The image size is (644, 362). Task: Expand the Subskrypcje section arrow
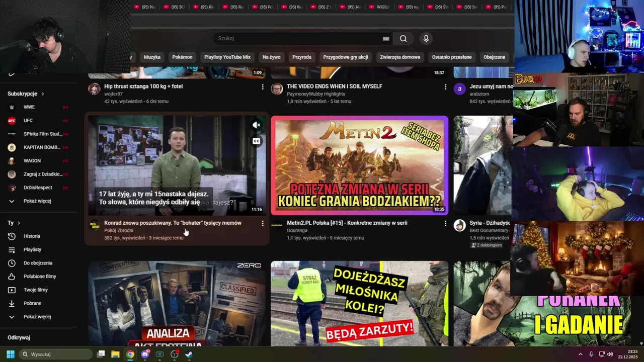point(43,94)
